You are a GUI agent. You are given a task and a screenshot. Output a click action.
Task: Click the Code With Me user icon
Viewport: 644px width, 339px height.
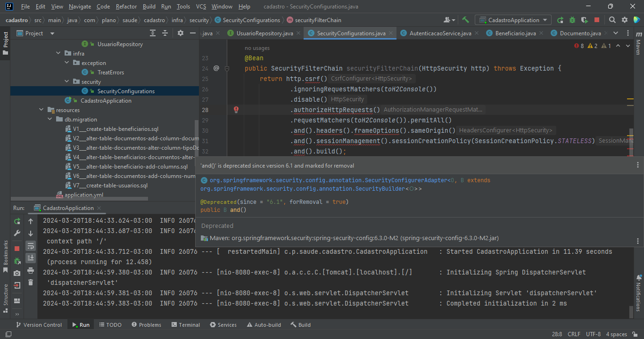tap(449, 20)
